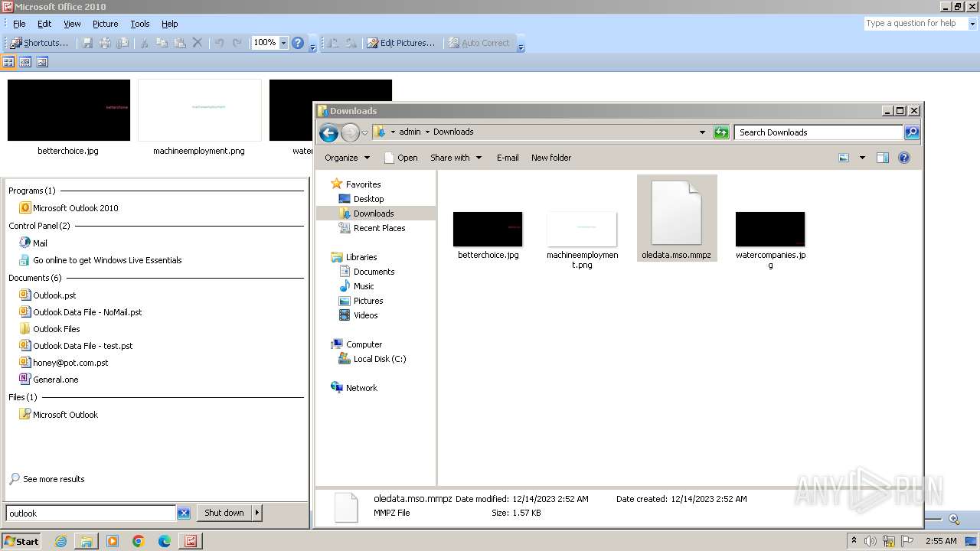The image size is (980, 551).
Task: Open the Edit menu
Action: pos(44,24)
